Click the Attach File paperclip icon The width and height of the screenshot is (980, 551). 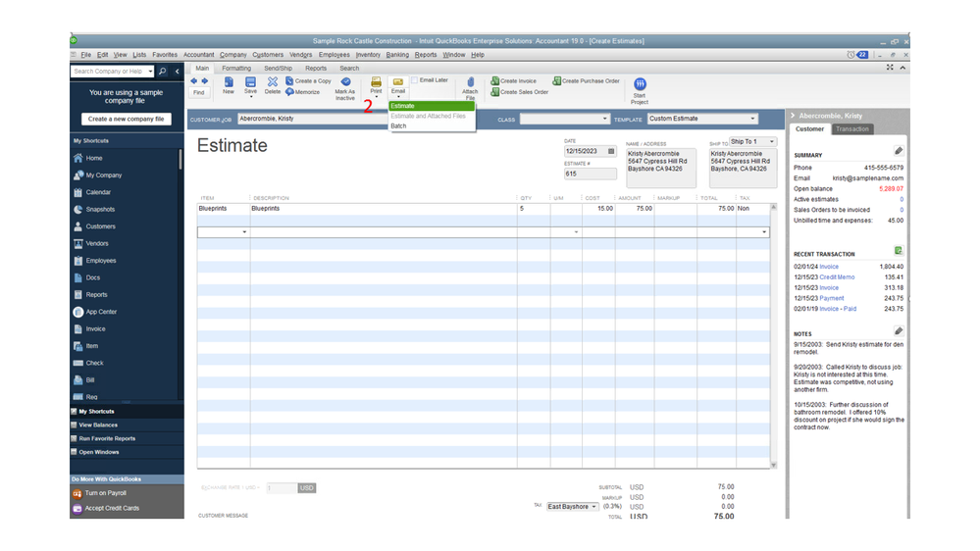click(x=470, y=83)
